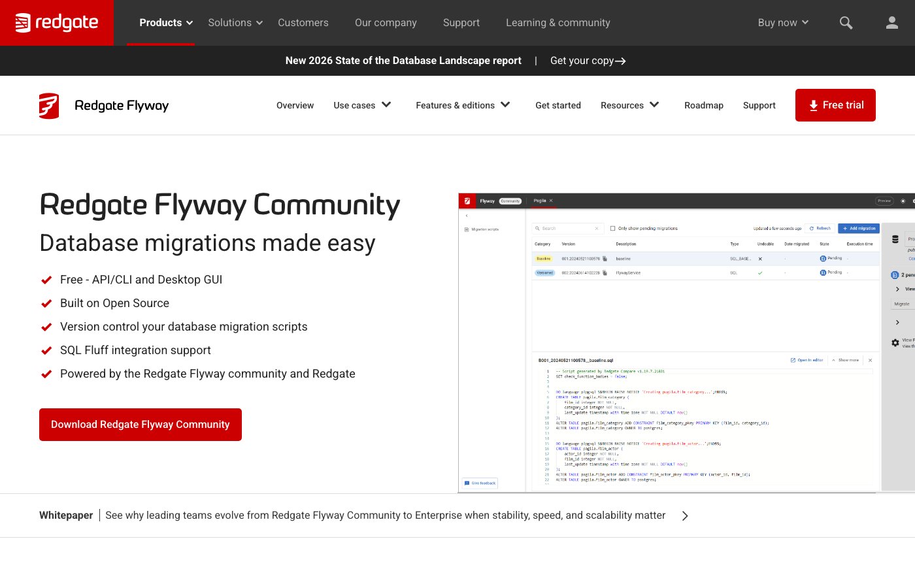Click the download icon on the Free trial button

pyautogui.click(x=814, y=105)
